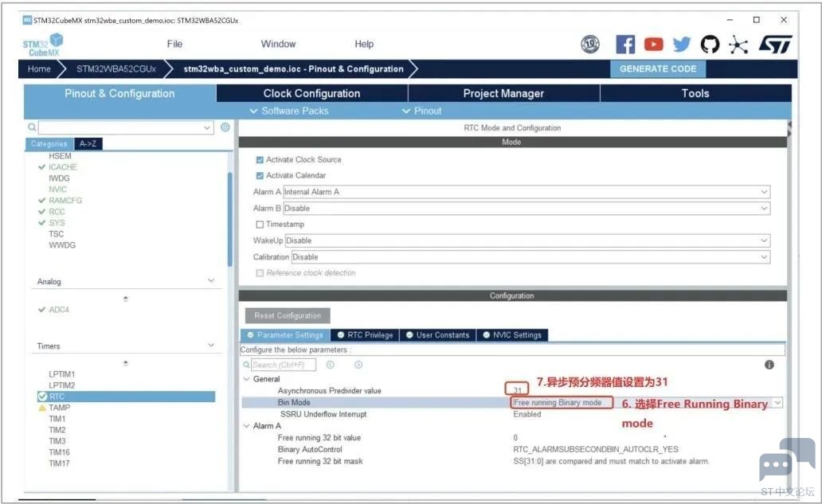Click the ST logo icon

775,45
